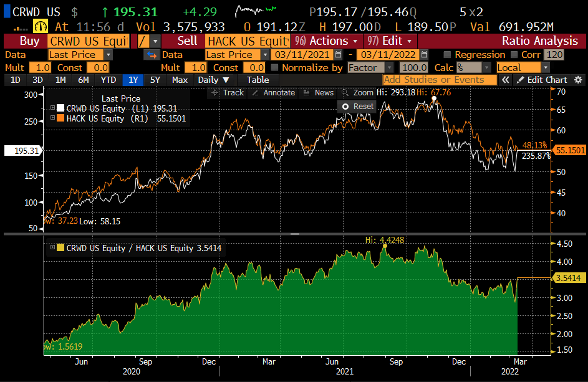Screen dimensions: 588x382
Task: Open the Daily periodicity dropdown
Action: point(213,80)
